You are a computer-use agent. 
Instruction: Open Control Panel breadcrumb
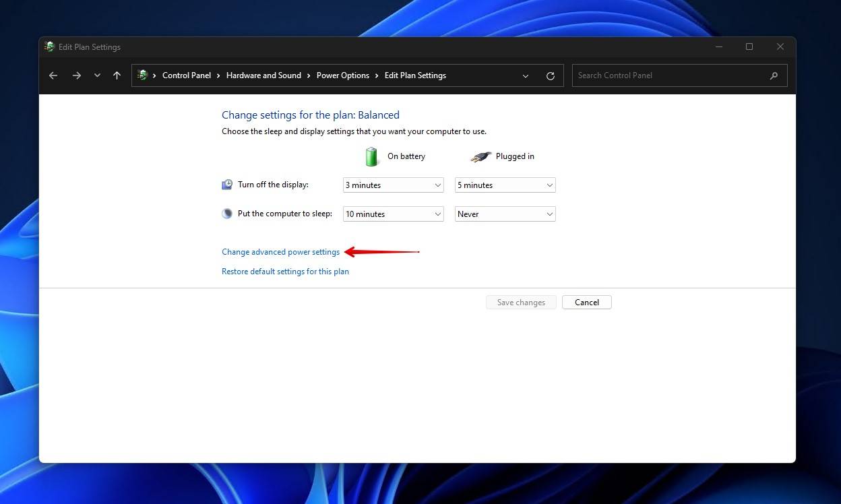point(187,75)
